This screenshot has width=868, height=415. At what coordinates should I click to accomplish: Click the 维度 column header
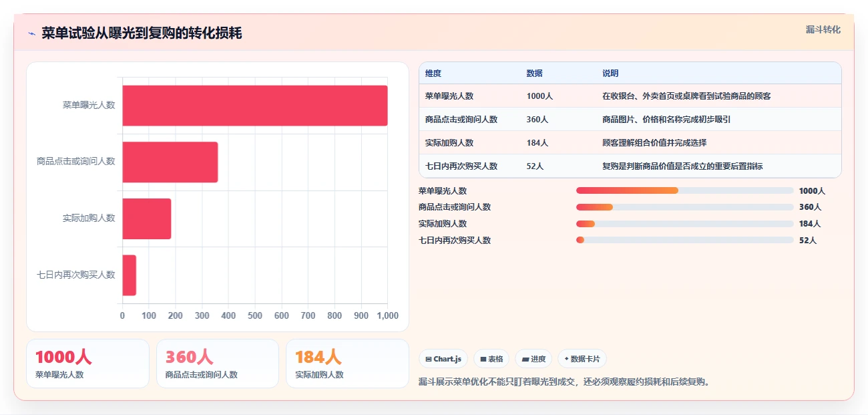click(x=433, y=74)
